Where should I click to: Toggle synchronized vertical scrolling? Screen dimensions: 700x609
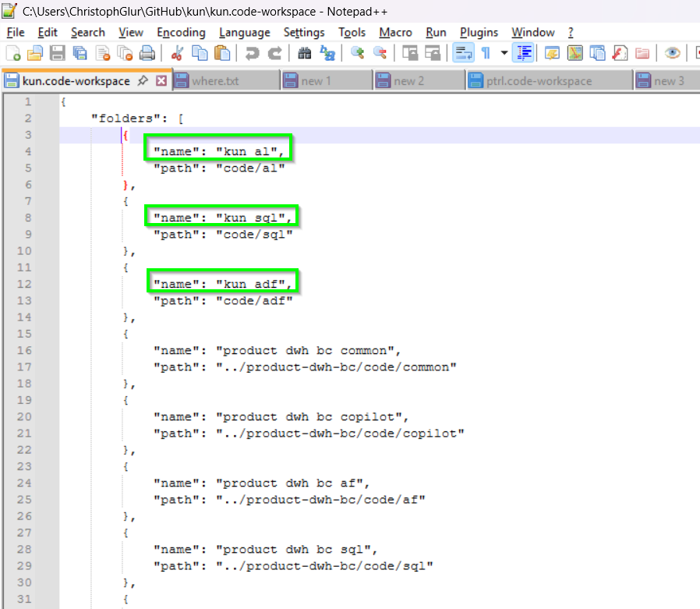[x=410, y=53]
